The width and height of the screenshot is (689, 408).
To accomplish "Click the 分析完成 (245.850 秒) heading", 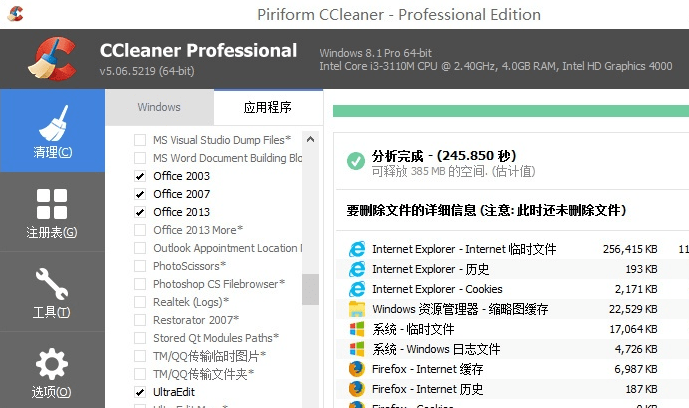I will pyautogui.click(x=444, y=155).
